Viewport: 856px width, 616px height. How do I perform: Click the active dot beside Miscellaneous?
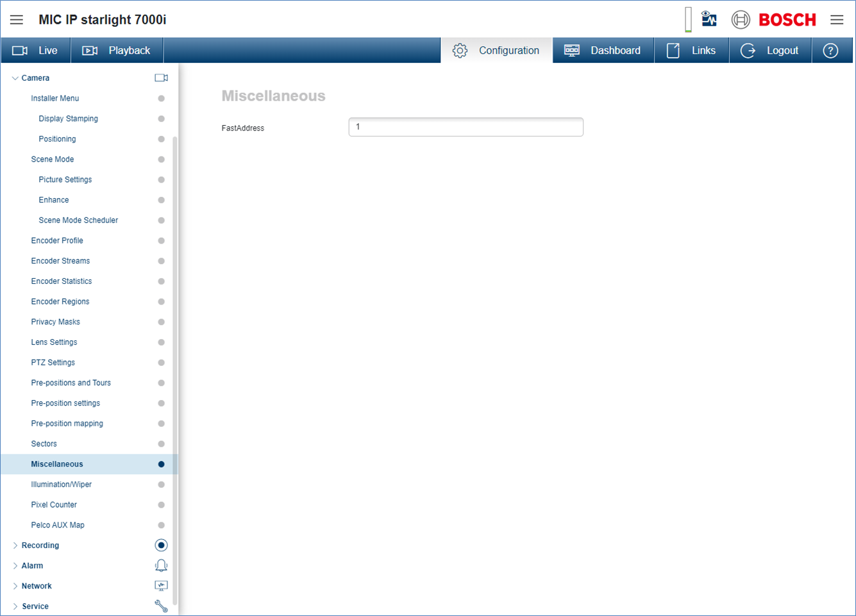(x=162, y=464)
